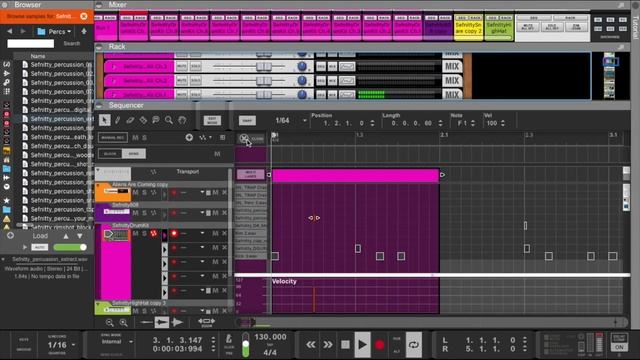Viewport: 640px width, 360px height.
Task: Mute the Sefnitty808 track
Action: click(136, 213)
